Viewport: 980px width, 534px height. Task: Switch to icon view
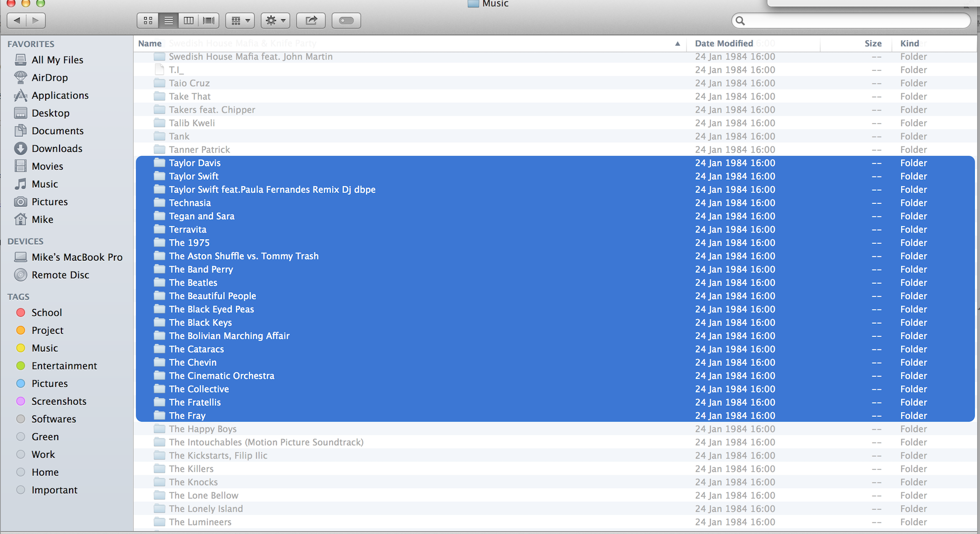click(148, 20)
